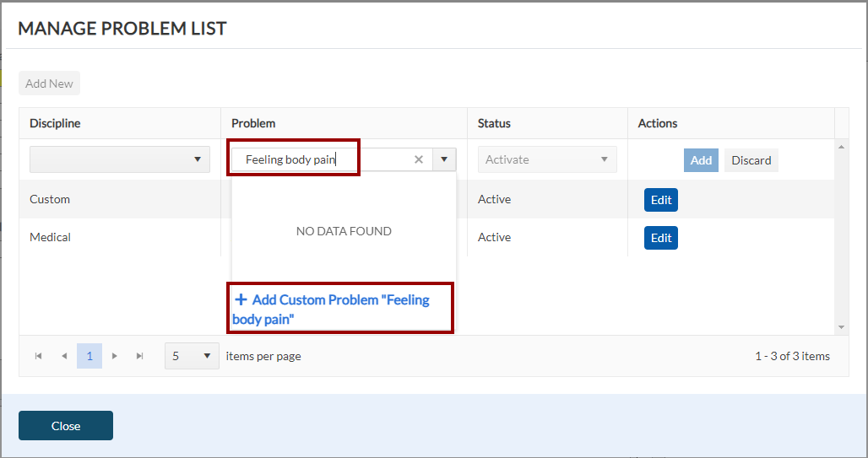Expand the Problem combo box arrow

tap(444, 159)
